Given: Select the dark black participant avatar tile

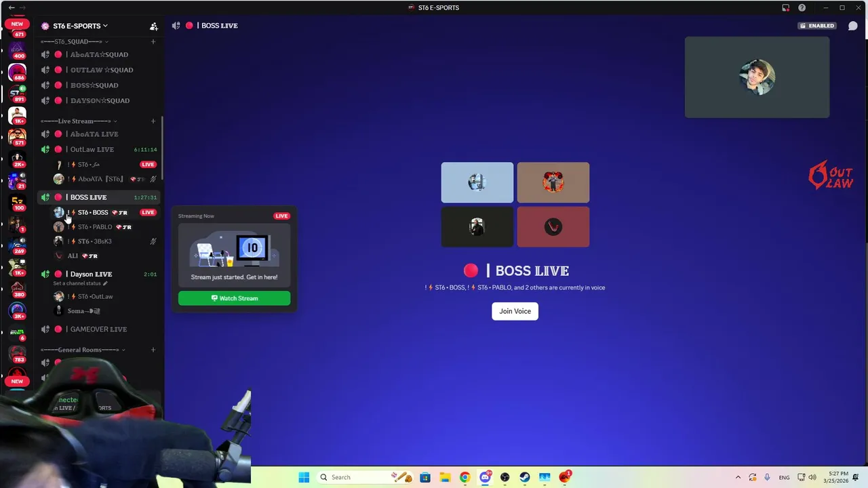Looking at the screenshot, I should [477, 227].
